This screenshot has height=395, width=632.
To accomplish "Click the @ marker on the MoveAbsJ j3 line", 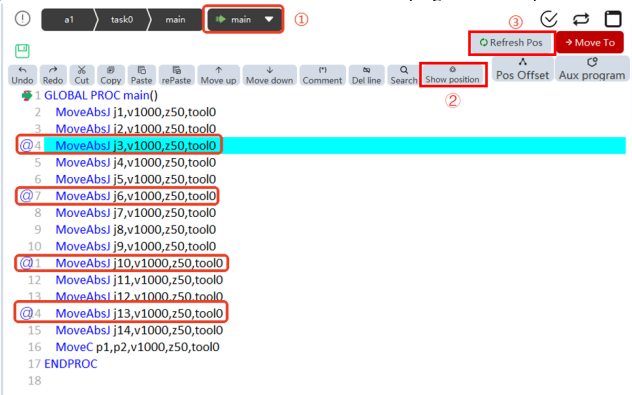I will (x=26, y=145).
